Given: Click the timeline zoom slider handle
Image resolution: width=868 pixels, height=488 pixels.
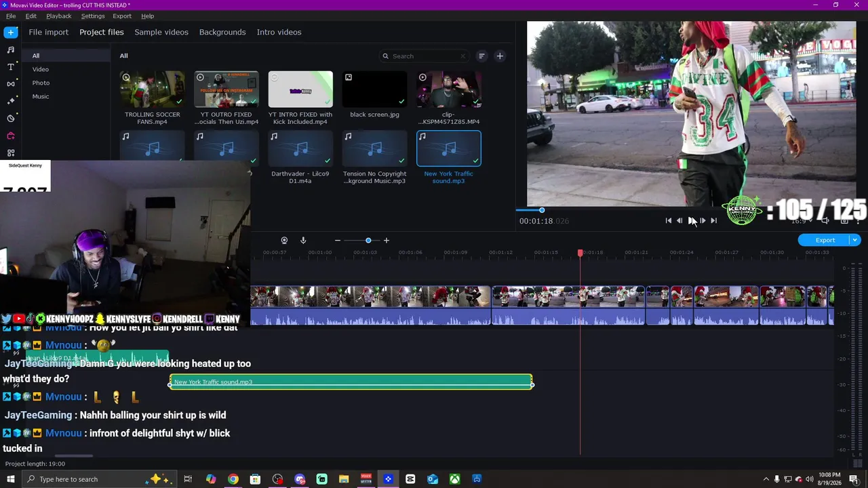Looking at the screenshot, I should click(x=368, y=241).
